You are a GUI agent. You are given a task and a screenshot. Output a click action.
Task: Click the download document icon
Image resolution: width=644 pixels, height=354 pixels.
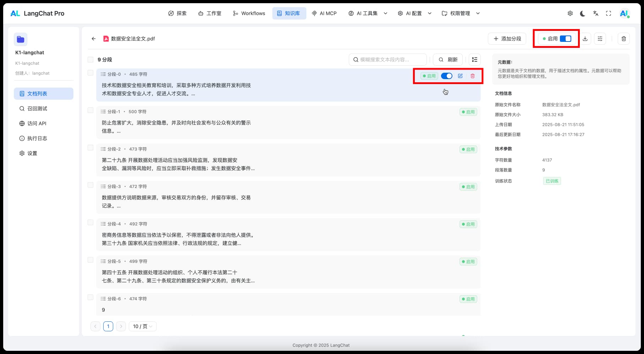tap(585, 39)
